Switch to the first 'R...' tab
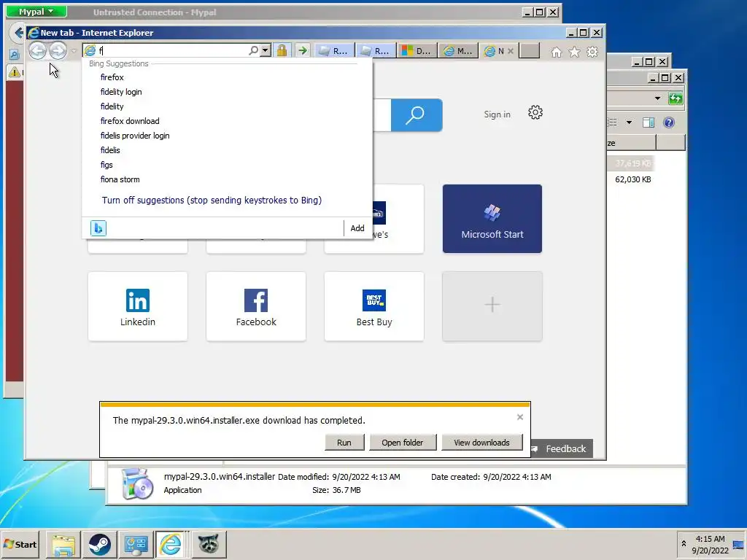This screenshot has height=560, width=747. (334, 50)
